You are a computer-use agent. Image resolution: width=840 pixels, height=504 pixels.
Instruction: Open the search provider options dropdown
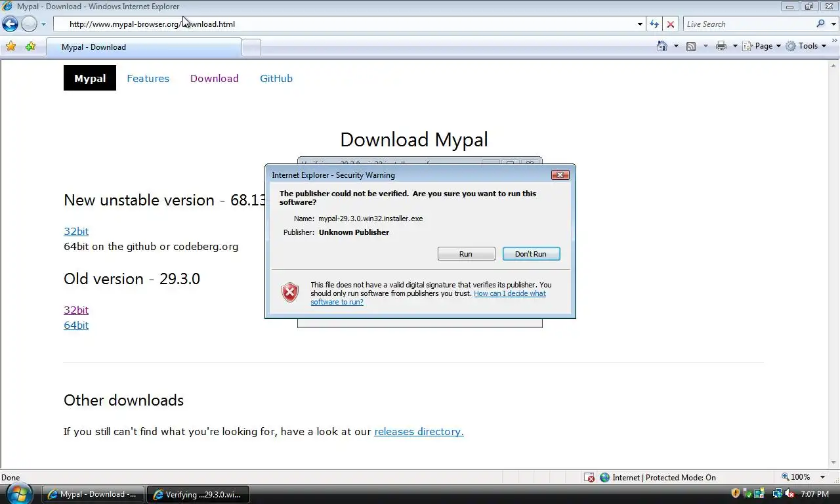832,24
